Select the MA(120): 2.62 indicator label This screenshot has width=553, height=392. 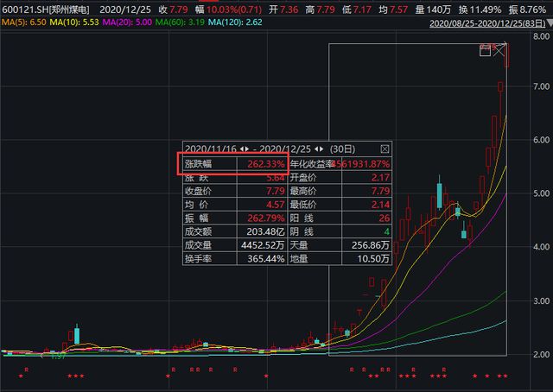[235, 22]
